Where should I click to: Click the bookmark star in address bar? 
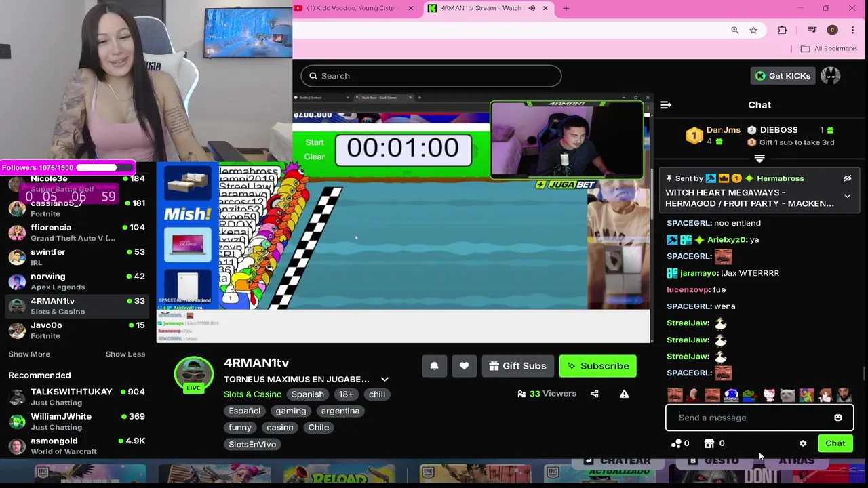point(753,30)
